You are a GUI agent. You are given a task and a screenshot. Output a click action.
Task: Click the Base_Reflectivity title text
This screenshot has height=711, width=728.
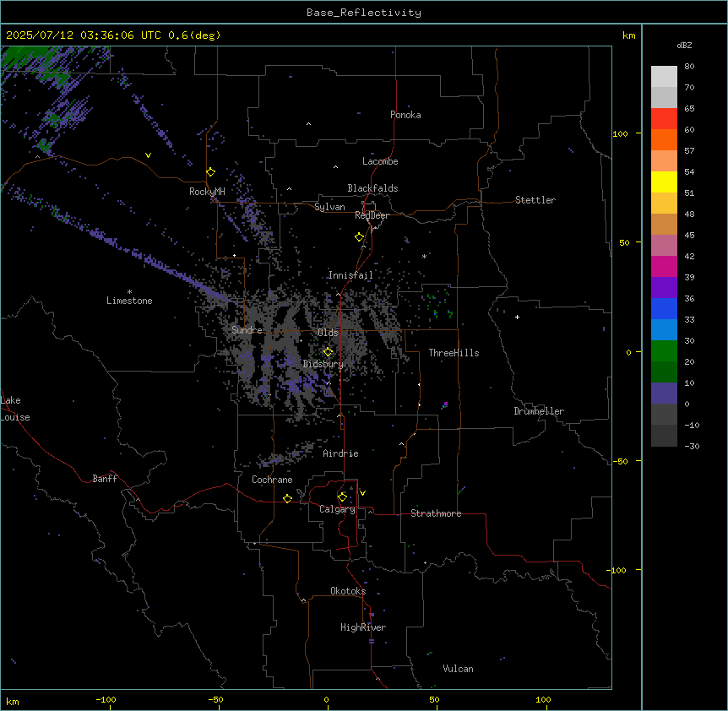[x=364, y=13]
